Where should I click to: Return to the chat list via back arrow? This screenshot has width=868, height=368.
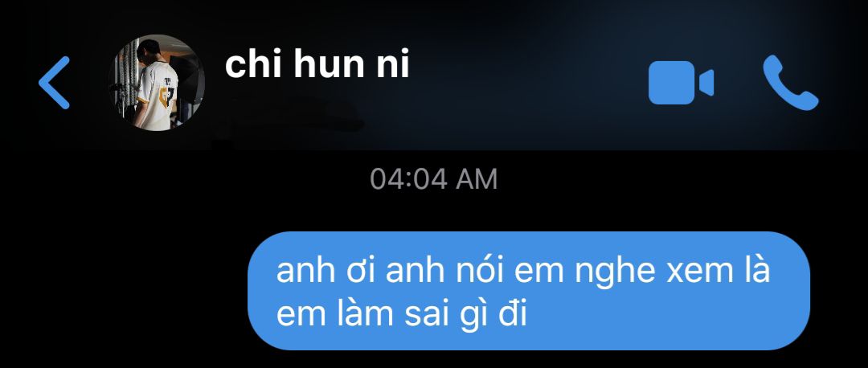coord(55,83)
